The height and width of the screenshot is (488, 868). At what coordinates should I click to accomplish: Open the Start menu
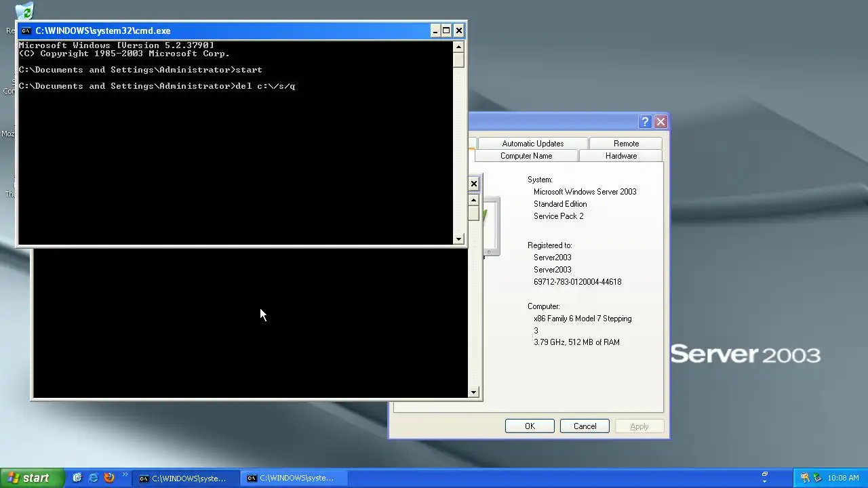[x=32, y=478]
